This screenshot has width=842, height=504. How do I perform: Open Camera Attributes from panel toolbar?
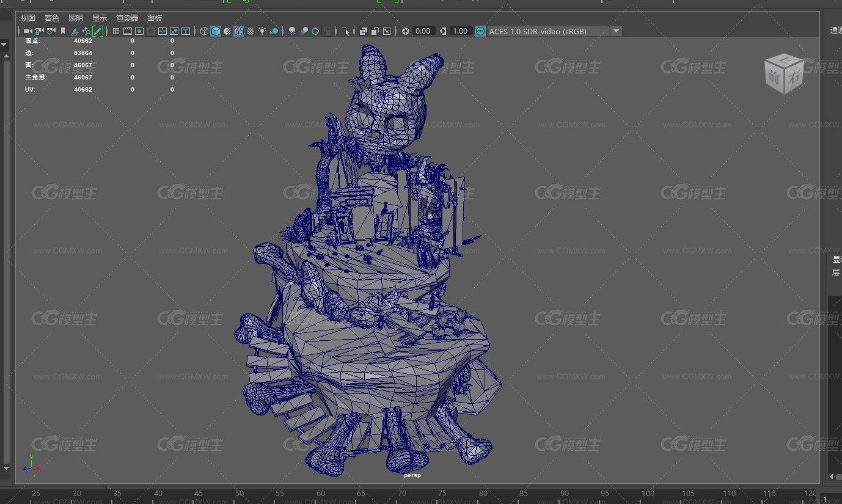(x=51, y=31)
